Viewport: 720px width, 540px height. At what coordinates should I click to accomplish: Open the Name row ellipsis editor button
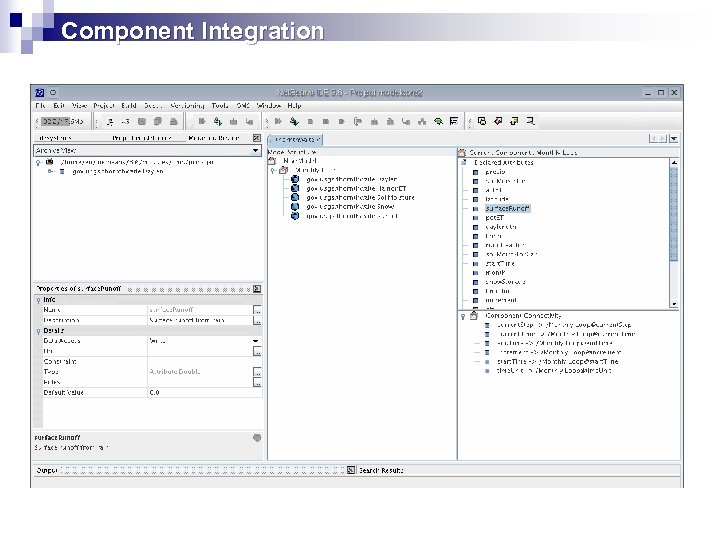coord(258,310)
